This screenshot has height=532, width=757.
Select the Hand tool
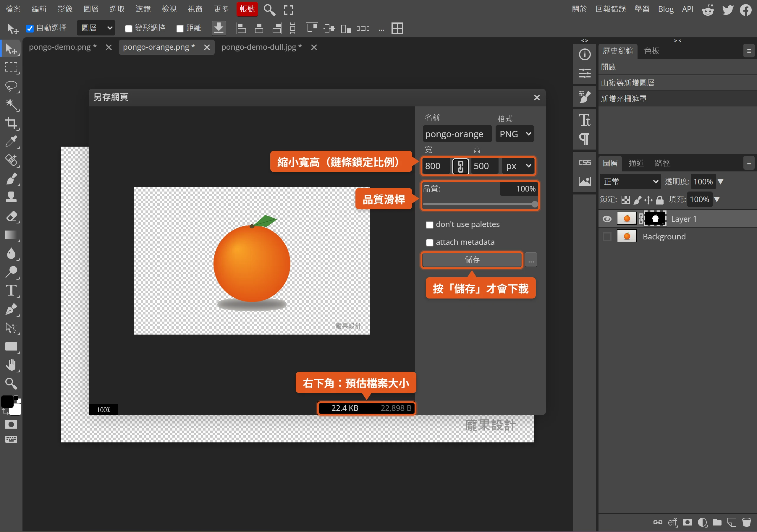12,365
